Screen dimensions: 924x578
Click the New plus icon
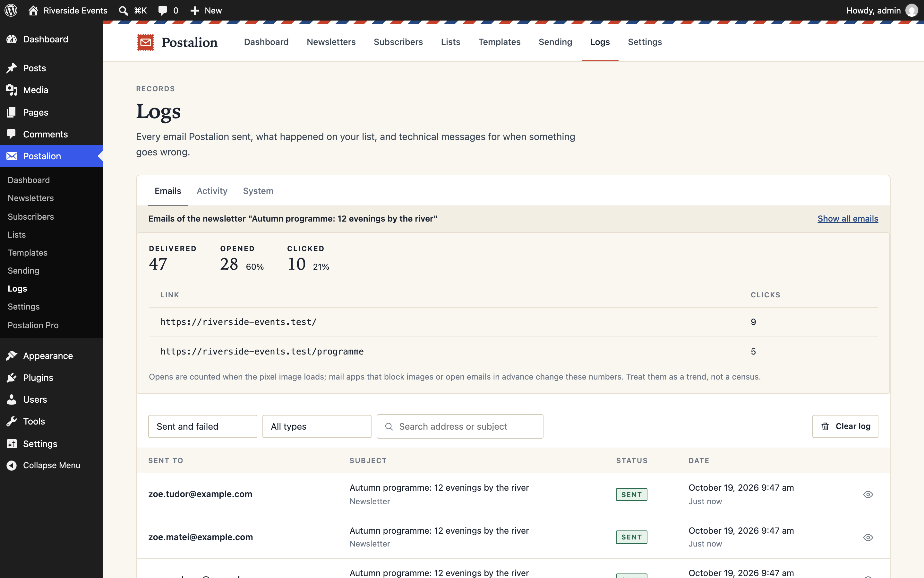(x=195, y=10)
